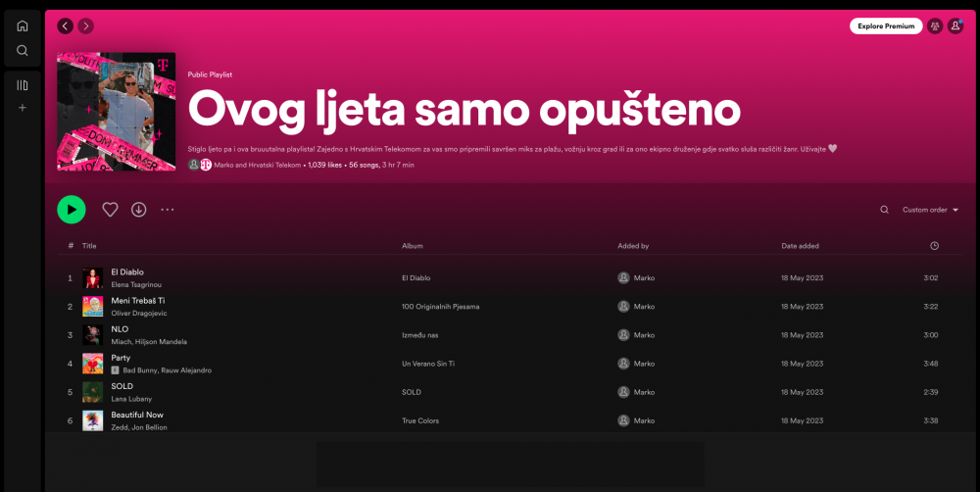
Task: Like the playlist with heart icon
Action: [110, 210]
